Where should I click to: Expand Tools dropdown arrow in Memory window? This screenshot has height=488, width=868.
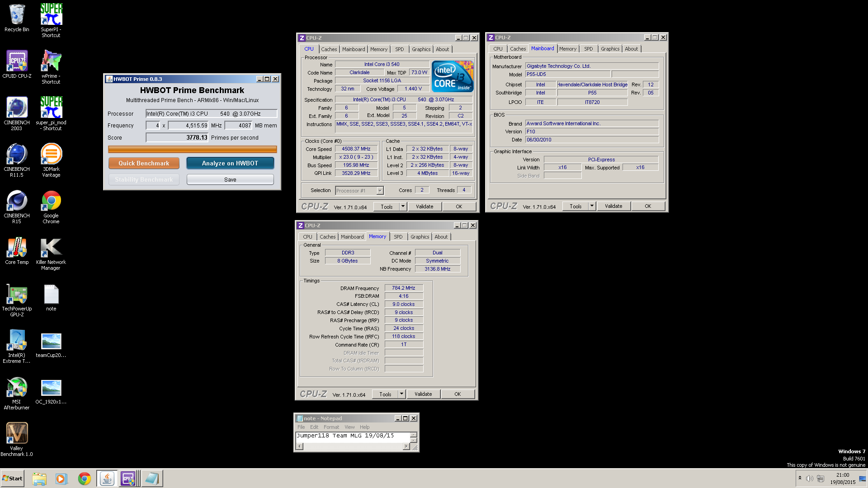(x=401, y=394)
